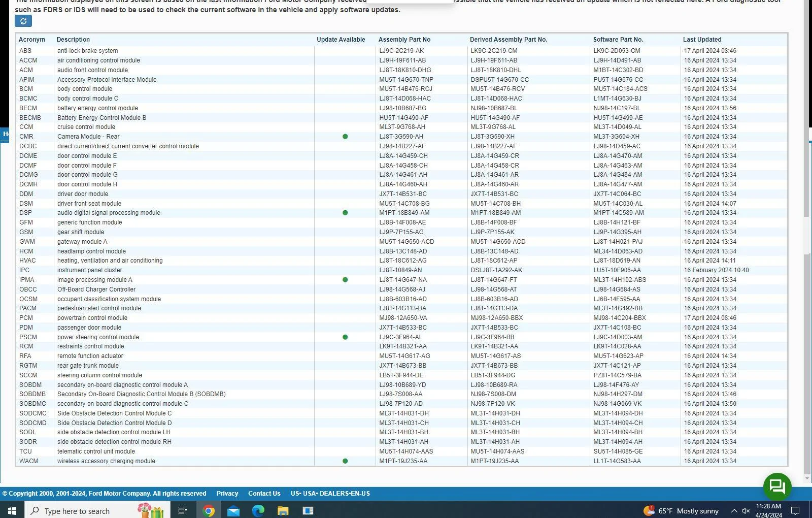Sort by the Software Part No. header
Screen dimensions: 812x518
[618, 40]
